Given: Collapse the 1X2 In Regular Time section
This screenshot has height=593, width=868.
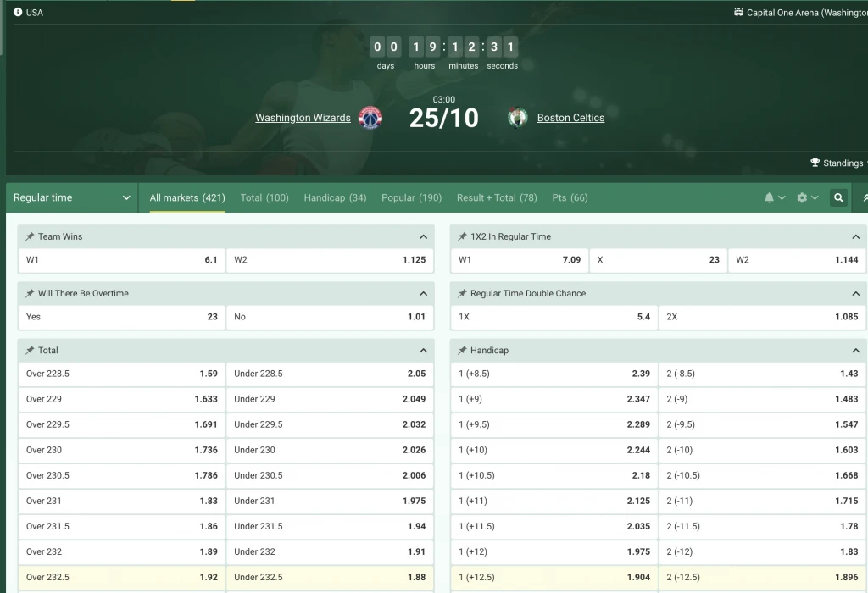Looking at the screenshot, I should click(855, 236).
